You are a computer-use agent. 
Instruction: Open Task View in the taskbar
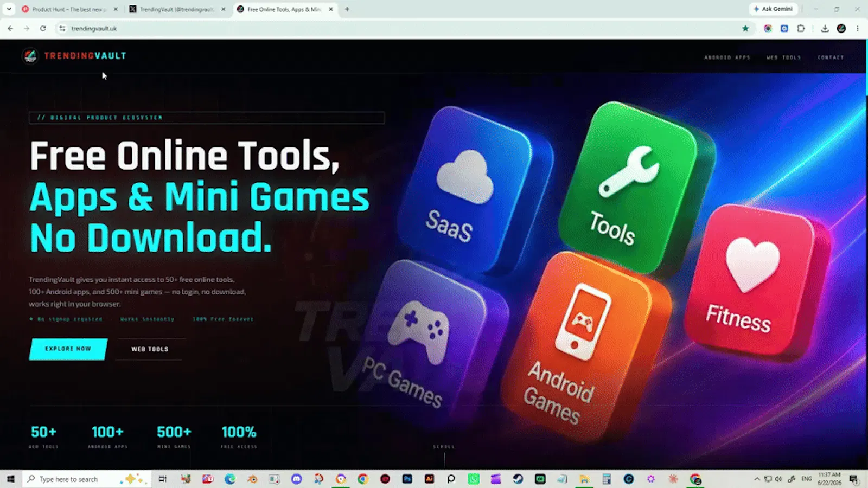pyautogui.click(x=163, y=479)
